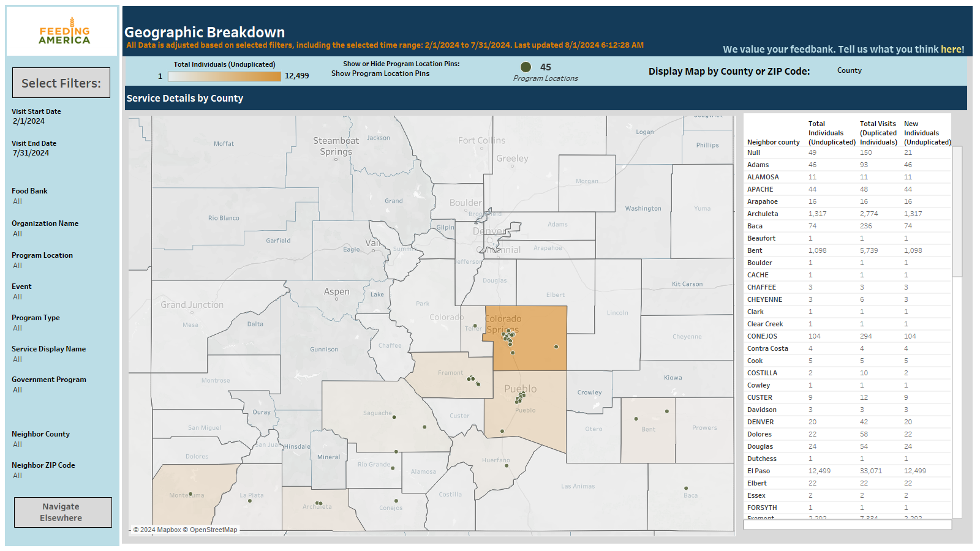The image size is (980, 551).
Task: Click the New Individuals column header
Action: pos(927,133)
